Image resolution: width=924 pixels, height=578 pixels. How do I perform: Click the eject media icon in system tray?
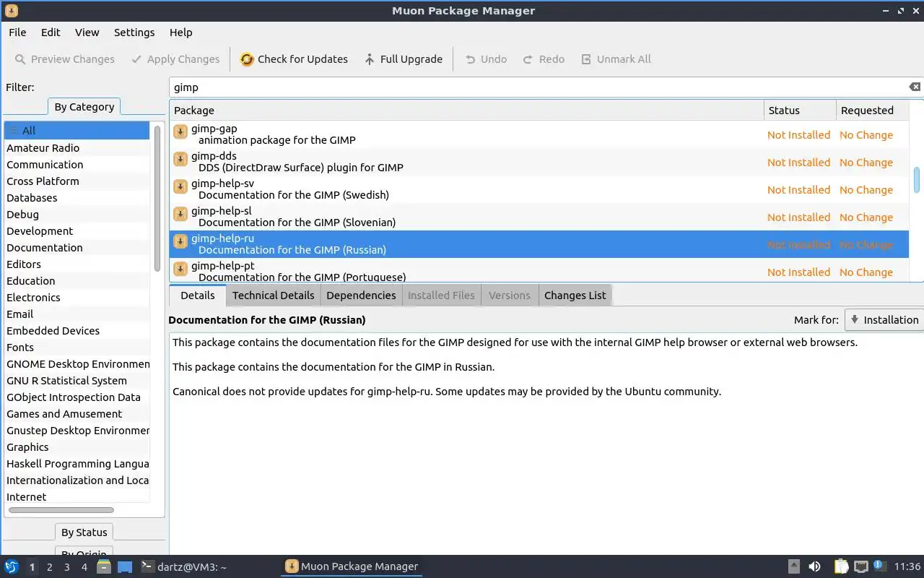(x=794, y=566)
